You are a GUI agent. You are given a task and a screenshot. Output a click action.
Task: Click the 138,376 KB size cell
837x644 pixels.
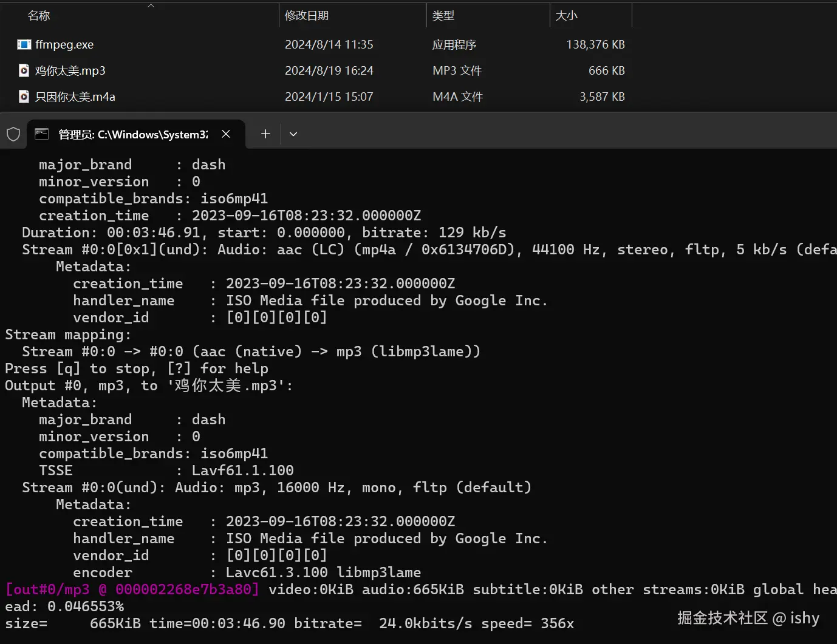click(x=595, y=44)
